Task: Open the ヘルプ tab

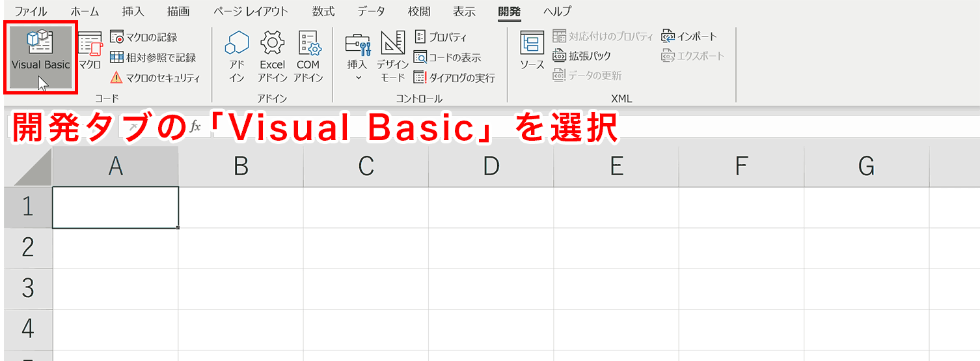Action: tap(557, 11)
